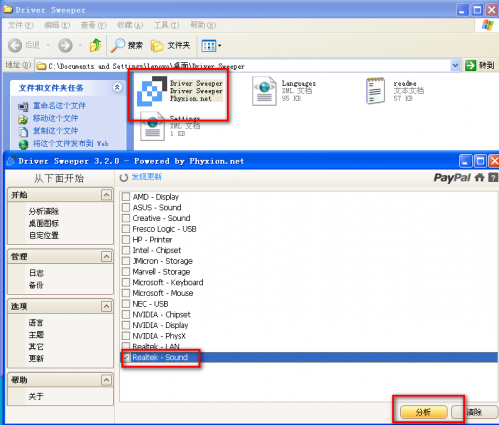Image resolution: width=499 pixels, height=425 pixels.
Task: Click the 分析 button
Action: [x=423, y=412]
